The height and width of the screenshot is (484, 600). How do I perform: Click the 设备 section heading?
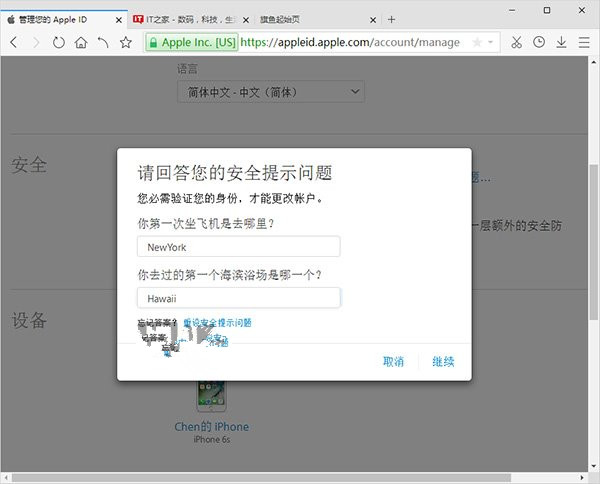(29, 320)
